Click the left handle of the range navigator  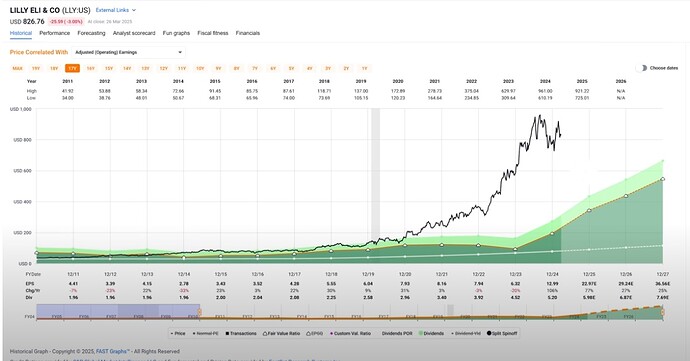click(199, 312)
